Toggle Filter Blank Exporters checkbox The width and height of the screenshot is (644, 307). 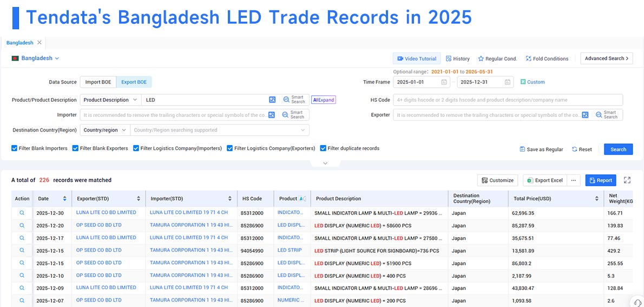(76, 148)
